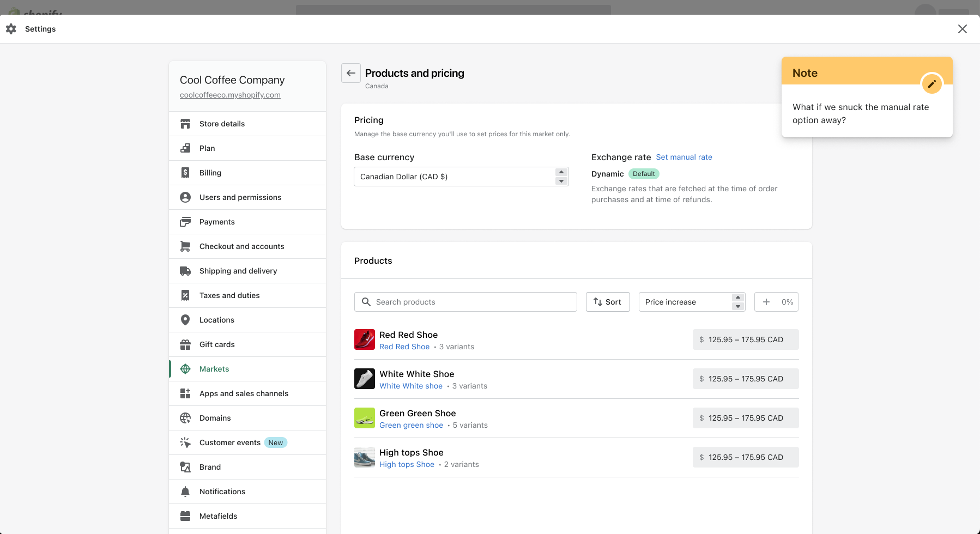The image size is (980, 534).
Task: Click the percentage adjustment field showing 0%
Action: [x=776, y=302]
